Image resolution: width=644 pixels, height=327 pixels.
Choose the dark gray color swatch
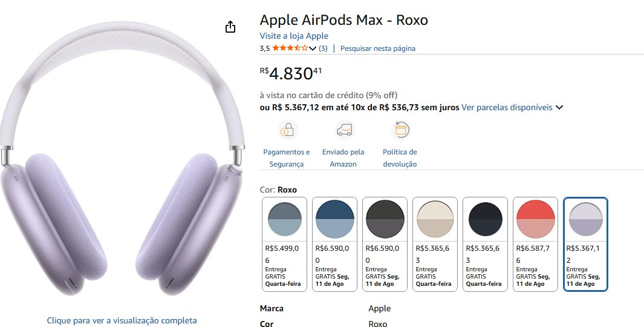[385, 244]
